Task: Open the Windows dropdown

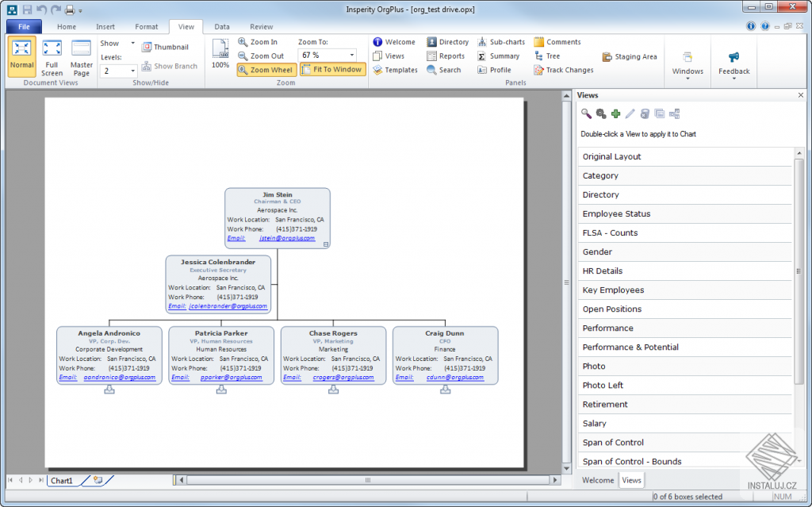Action: [688, 64]
